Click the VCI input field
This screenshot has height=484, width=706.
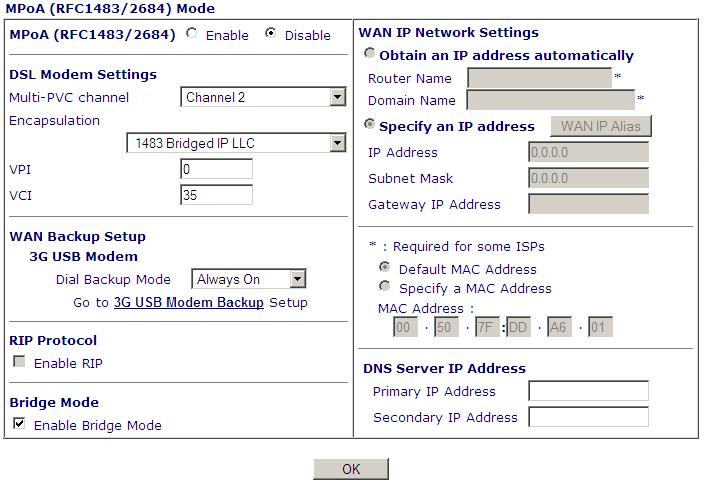(x=216, y=195)
